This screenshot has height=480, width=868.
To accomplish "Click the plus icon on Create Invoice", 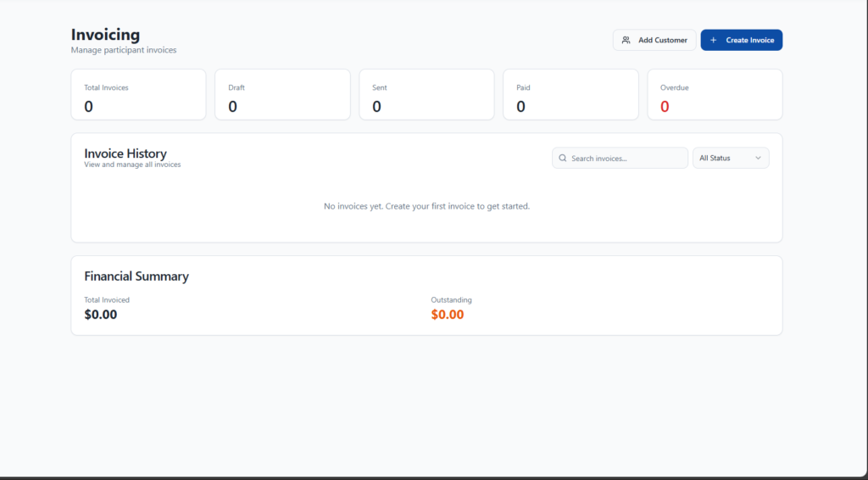I will [x=713, y=40].
